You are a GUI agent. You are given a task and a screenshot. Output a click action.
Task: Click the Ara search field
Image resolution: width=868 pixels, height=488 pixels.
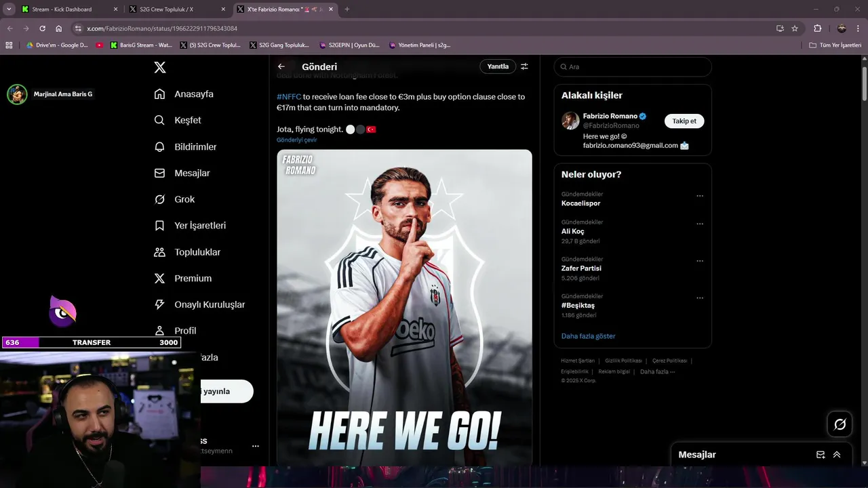tap(633, 66)
